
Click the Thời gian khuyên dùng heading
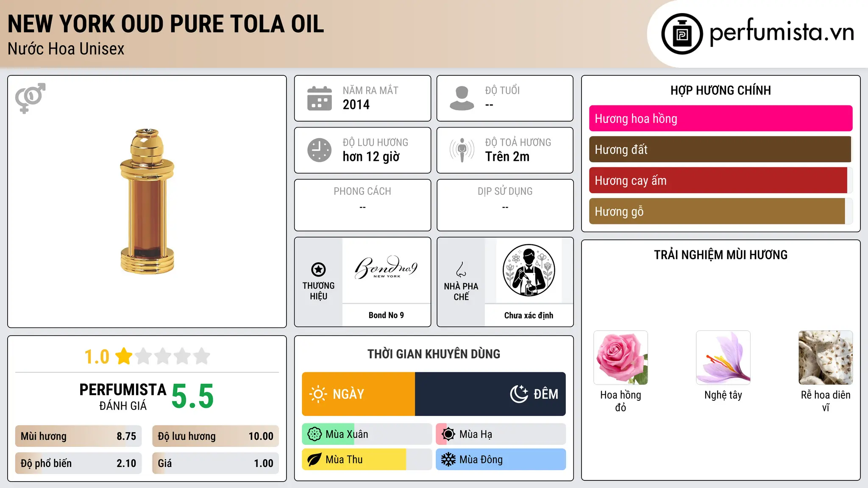click(434, 354)
